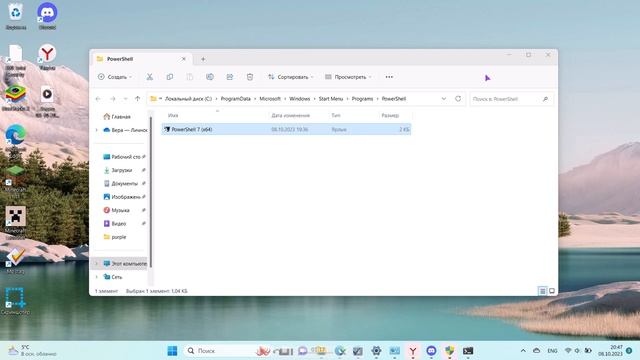Click Microsoft in the address path
Screen dimensions: 640x360
270,99
